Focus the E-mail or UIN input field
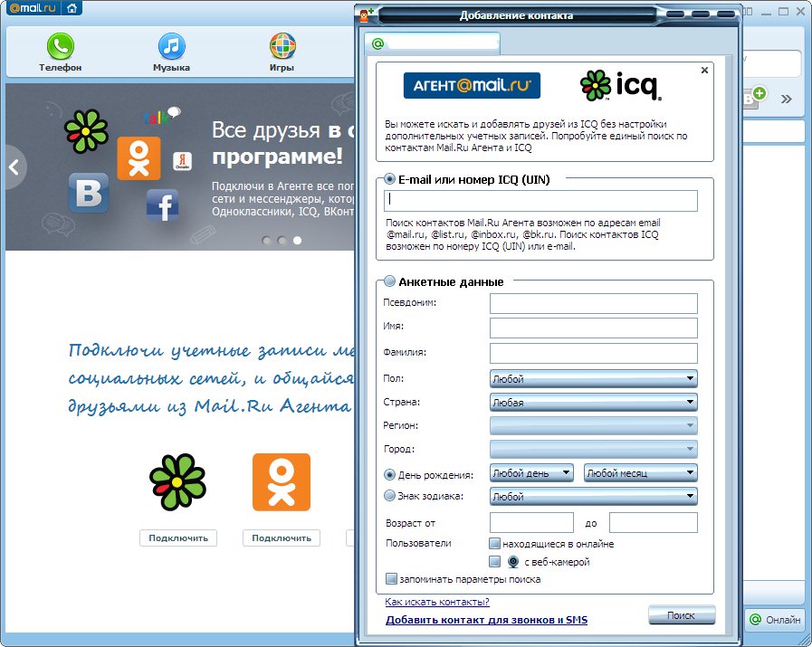 pyautogui.click(x=540, y=201)
